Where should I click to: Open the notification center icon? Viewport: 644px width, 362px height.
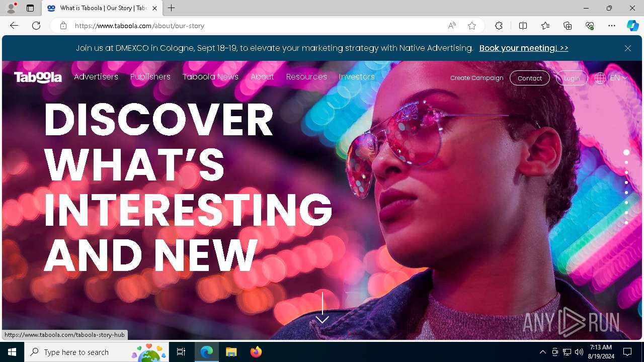(x=627, y=352)
